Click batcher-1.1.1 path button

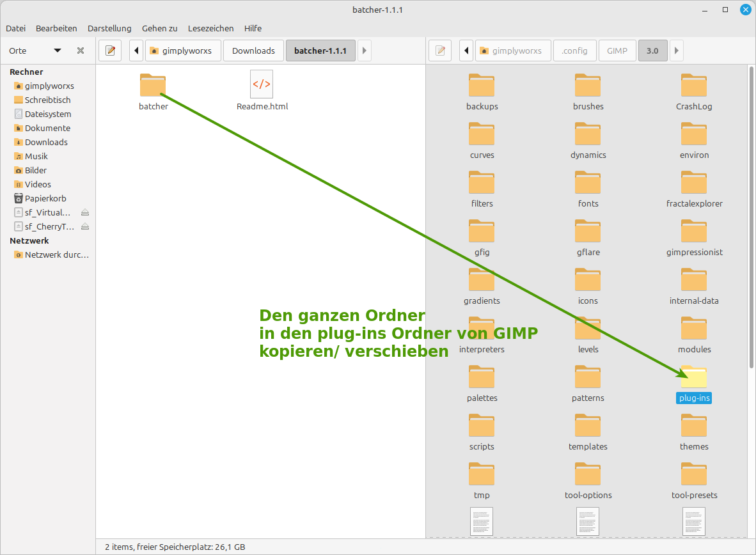(320, 51)
